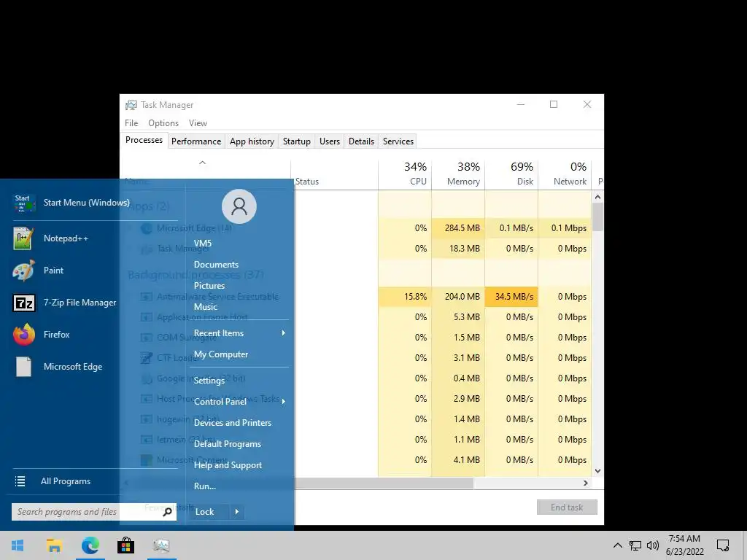
Task: Click the taskbar clock showing 7:54 AM
Action: [x=684, y=545]
